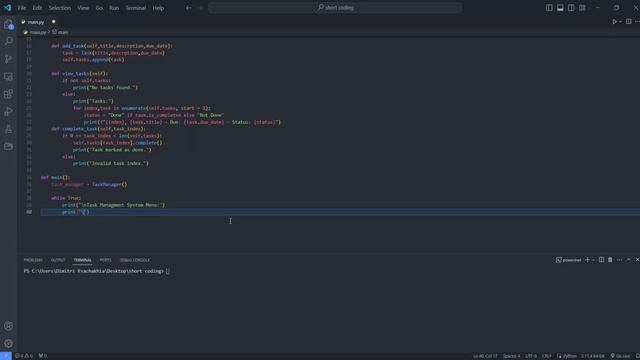Open the Explorer view in activity bar
Screen dimensions: 640x360
click(x=9, y=24)
